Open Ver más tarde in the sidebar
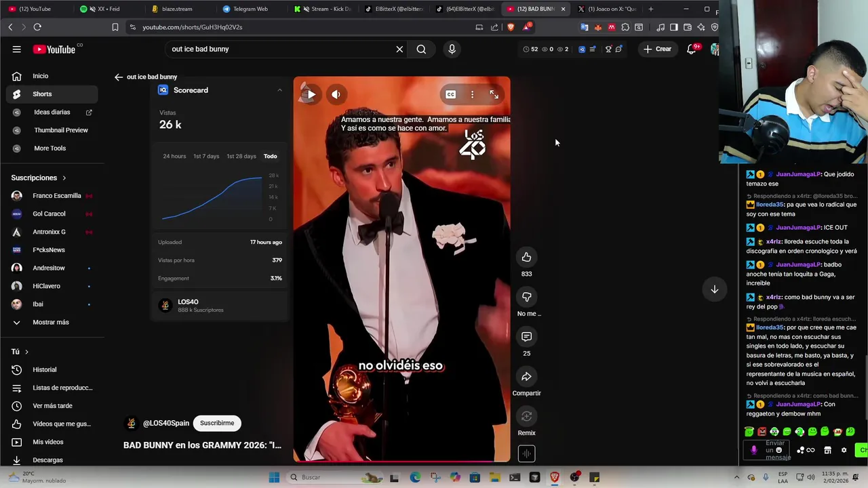This screenshot has height=488, width=868. click(53, 406)
